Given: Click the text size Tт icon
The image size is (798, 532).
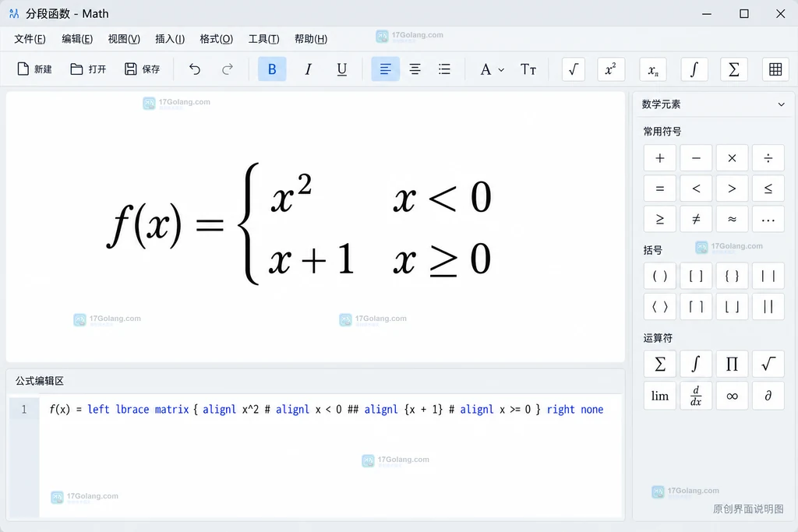Looking at the screenshot, I should pyautogui.click(x=528, y=69).
